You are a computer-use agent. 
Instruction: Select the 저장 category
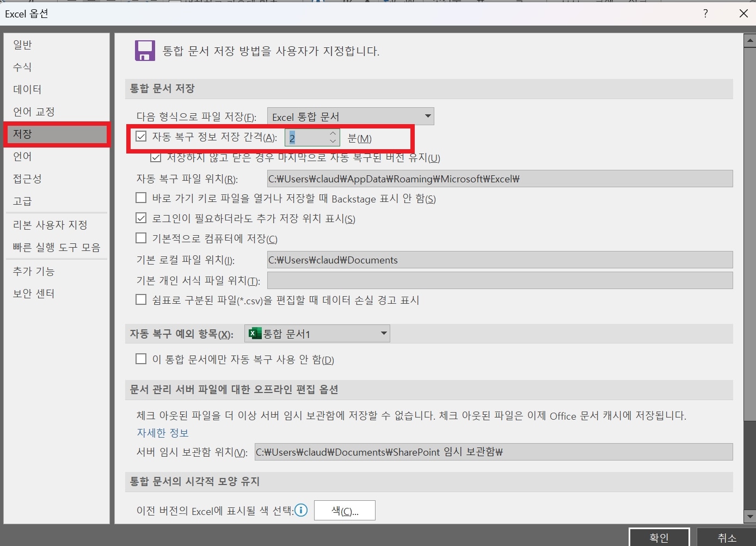click(57, 134)
